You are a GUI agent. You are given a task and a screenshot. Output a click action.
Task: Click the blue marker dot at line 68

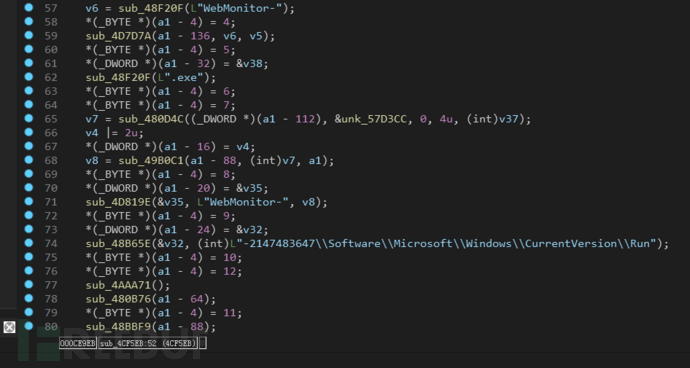tap(29, 160)
